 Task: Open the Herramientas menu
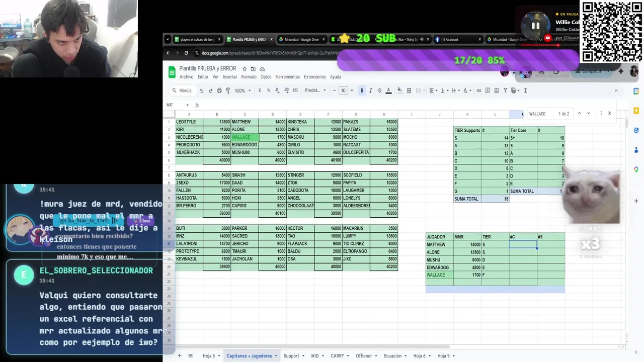(288, 77)
